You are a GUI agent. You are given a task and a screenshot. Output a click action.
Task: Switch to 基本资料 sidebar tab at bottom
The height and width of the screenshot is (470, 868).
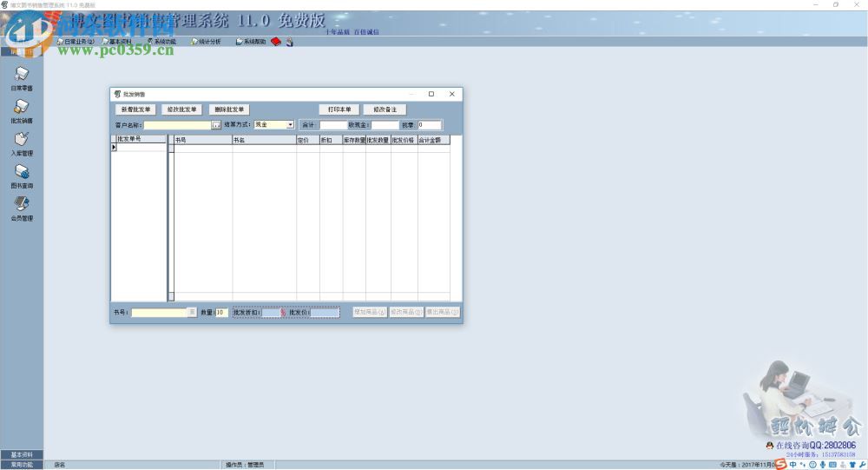(22, 454)
